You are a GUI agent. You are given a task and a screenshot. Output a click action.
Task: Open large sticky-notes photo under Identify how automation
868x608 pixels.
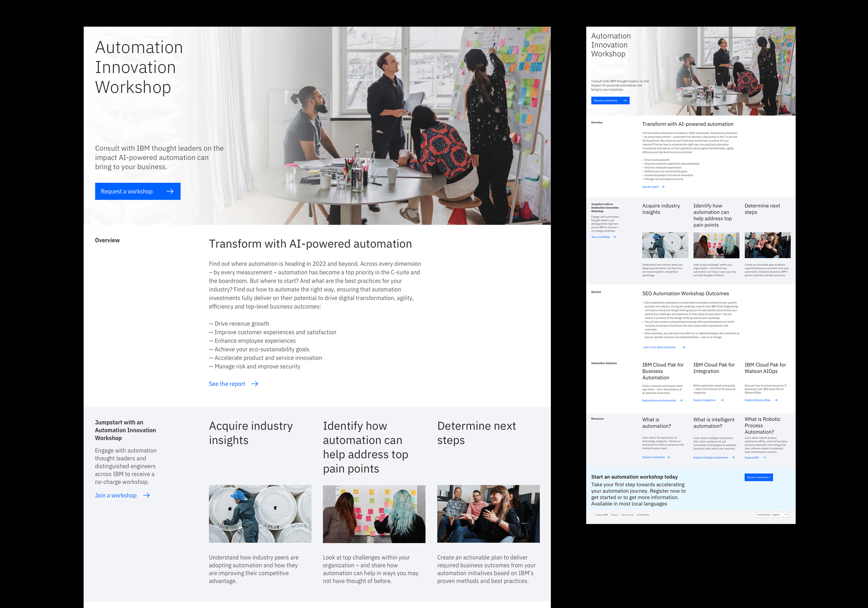coord(374,514)
